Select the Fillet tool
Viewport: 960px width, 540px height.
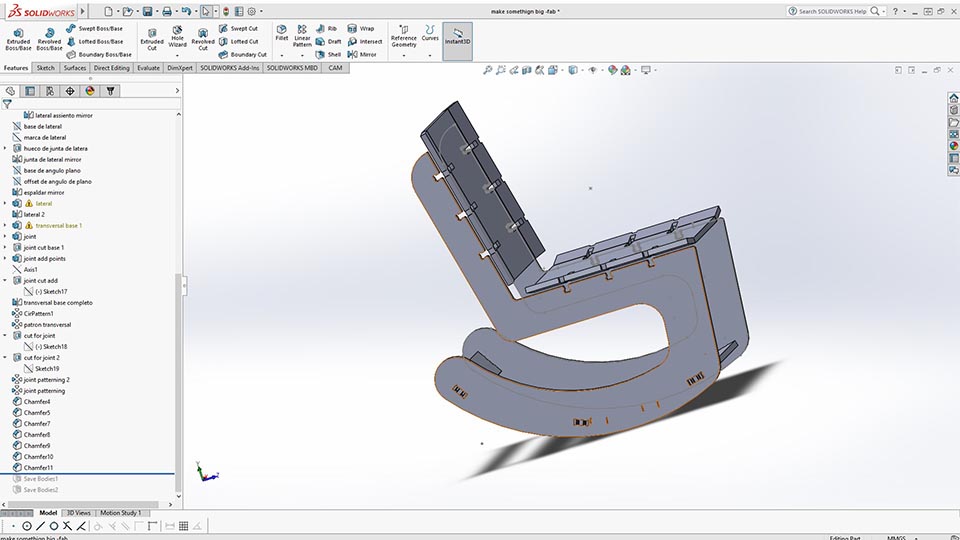click(x=282, y=33)
